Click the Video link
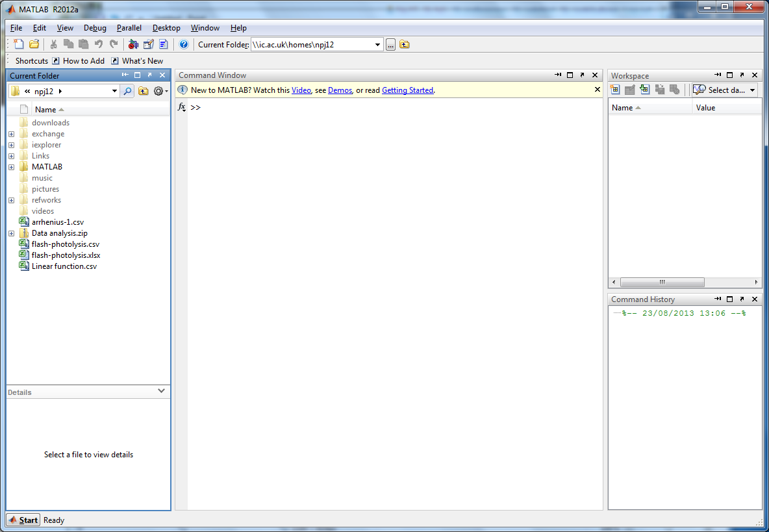 301,90
